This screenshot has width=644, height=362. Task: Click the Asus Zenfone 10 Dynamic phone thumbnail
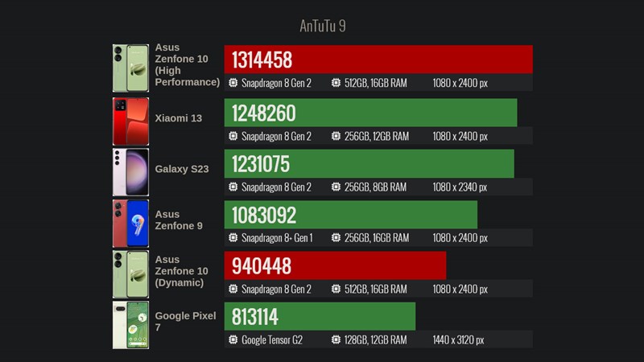tap(130, 274)
